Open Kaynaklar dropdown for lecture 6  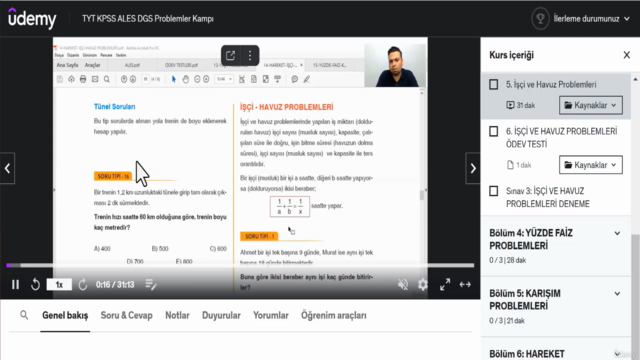click(x=591, y=165)
